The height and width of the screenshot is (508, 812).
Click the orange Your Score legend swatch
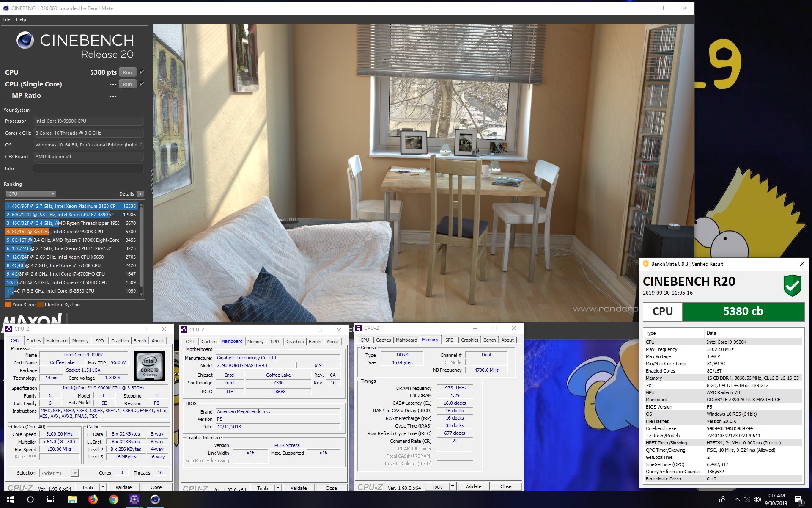(x=8, y=305)
